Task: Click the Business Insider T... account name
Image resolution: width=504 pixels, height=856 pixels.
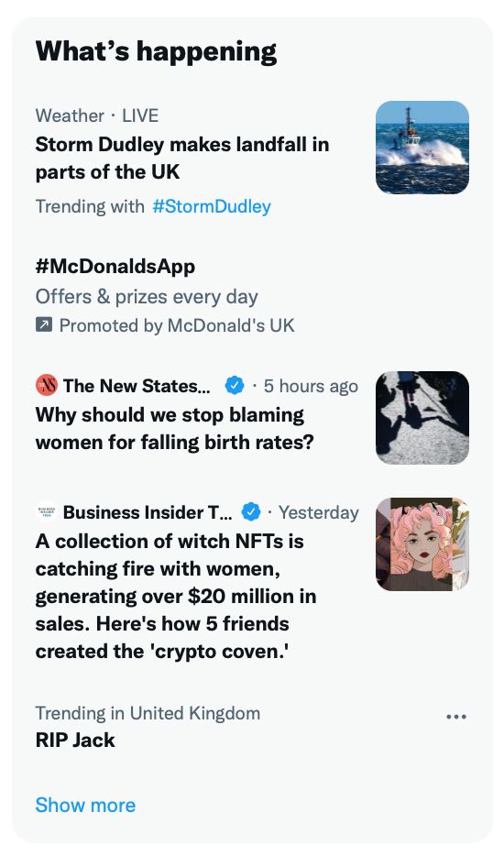Action: [148, 512]
